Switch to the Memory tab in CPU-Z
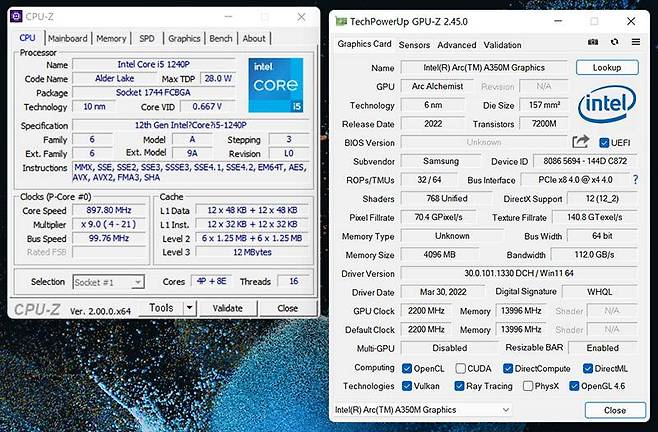 (x=111, y=38)
